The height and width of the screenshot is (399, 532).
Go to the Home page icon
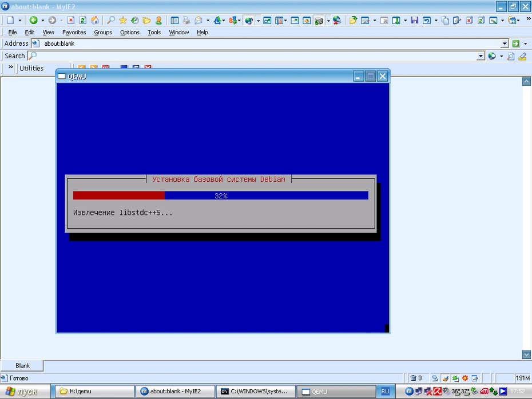pos(95,20)
